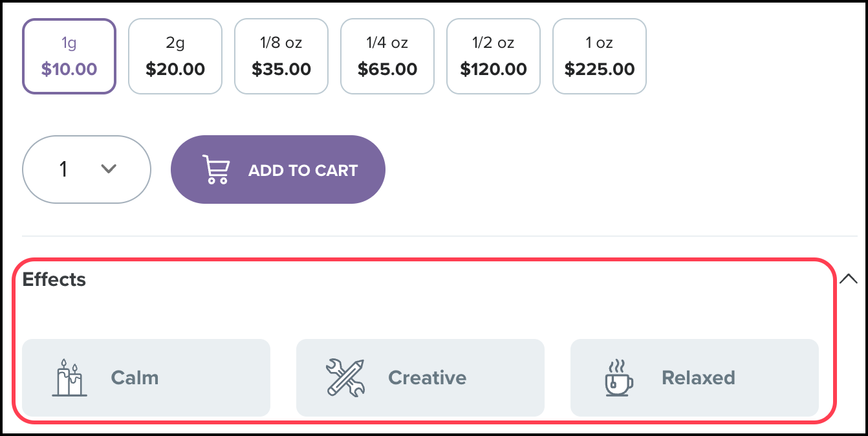The image size is (868, 436).
Task: Select the 2g $20.00 weight option
Action: coord(175,56)
